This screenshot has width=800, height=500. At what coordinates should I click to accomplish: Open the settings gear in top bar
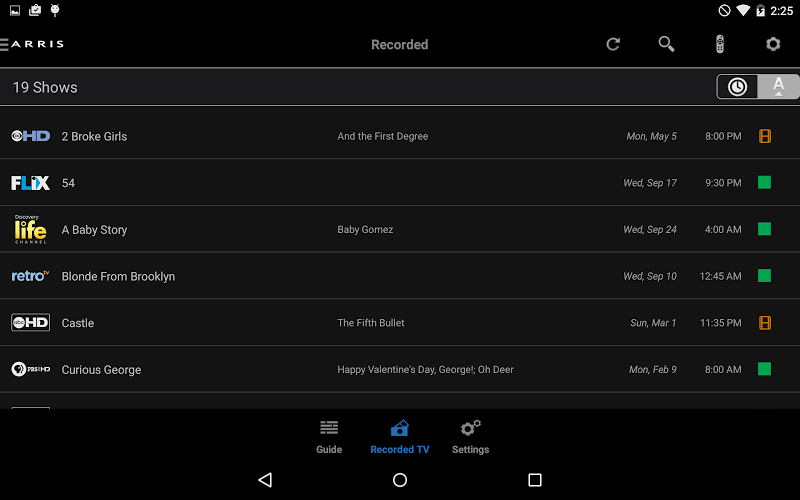(x=773, y=44)
